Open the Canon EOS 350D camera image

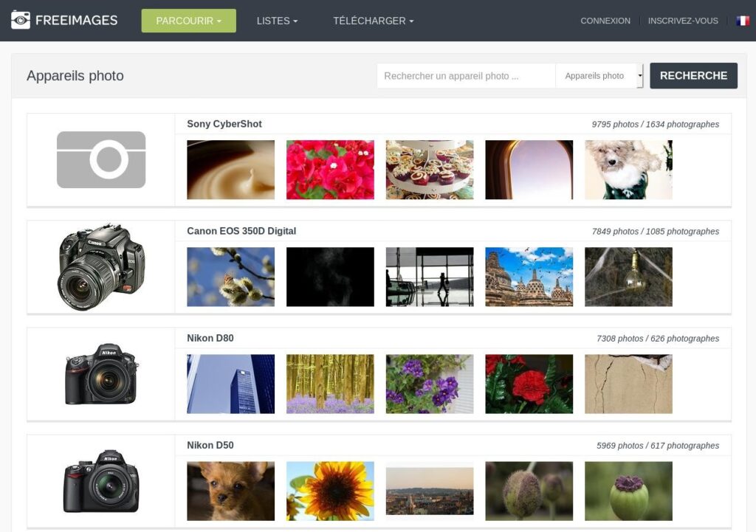101,267
